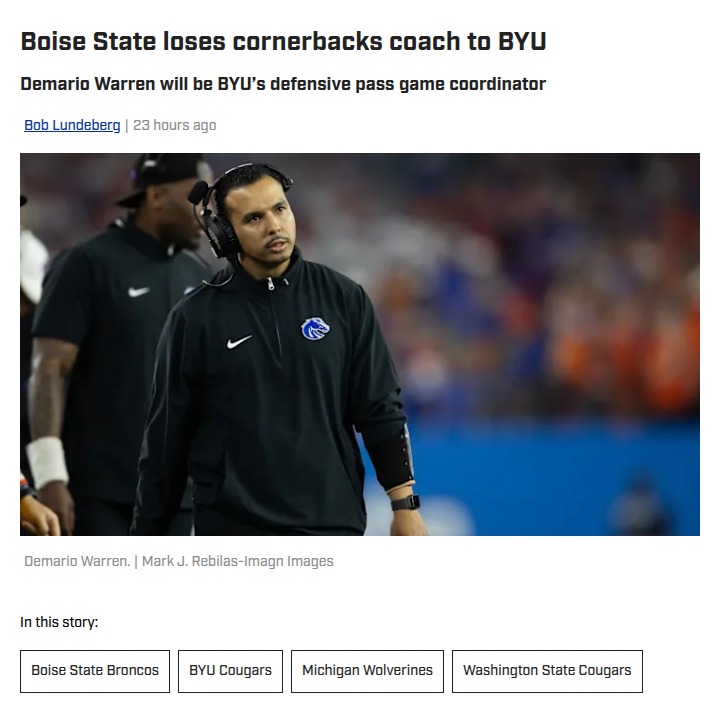Click the "In this story:" label
The width and height of the screenshot is (720, 720).
click(59, 622)
